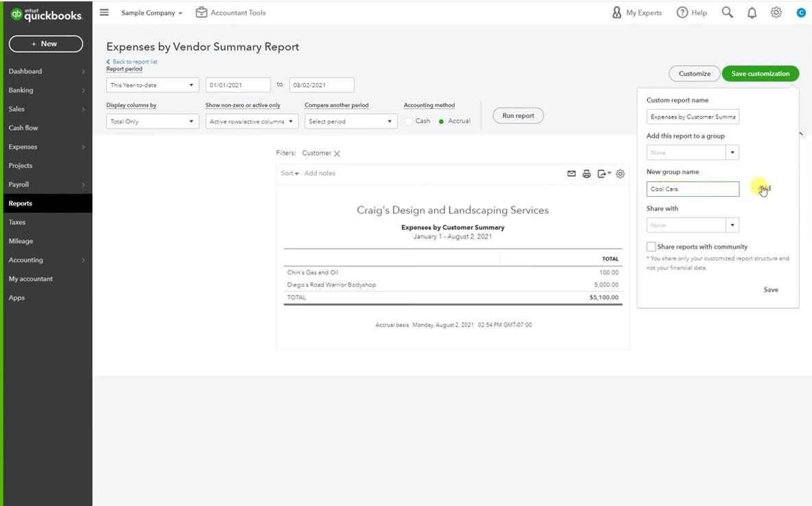812x506 pixels.
Task: Click Back to report list link
Action: (132, 62)
